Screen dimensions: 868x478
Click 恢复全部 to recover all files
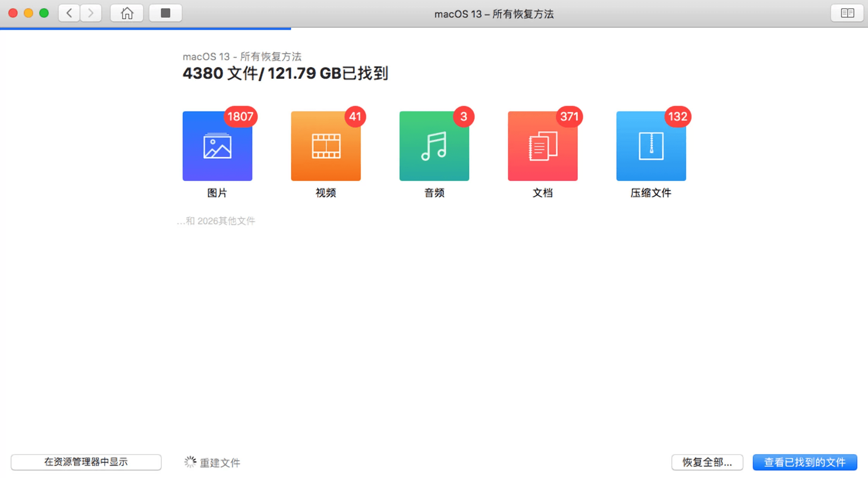pos(707,461)
